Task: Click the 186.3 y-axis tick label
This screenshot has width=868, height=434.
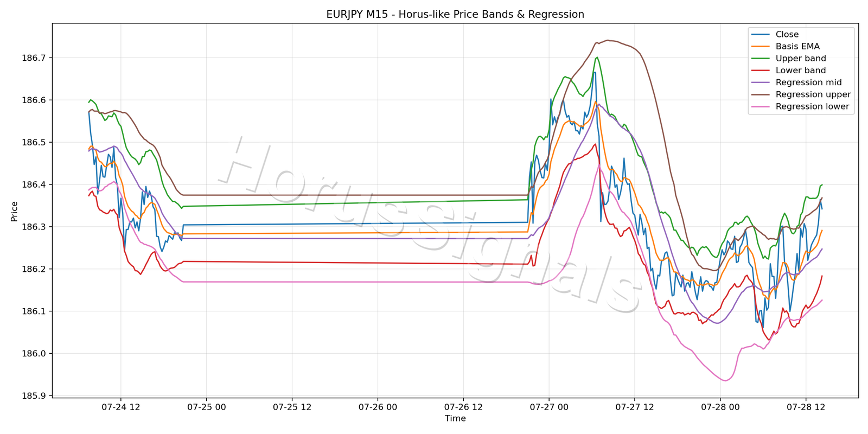Action: (x=34, y=227)
